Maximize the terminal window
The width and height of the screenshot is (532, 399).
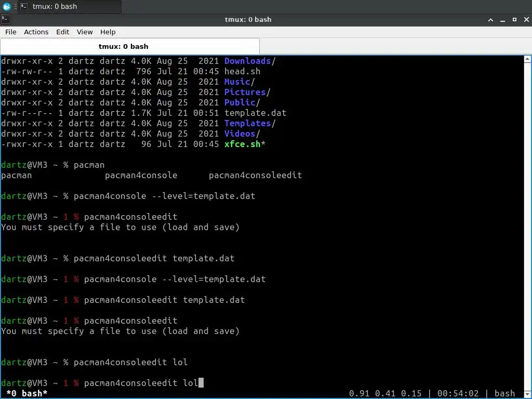514,20
